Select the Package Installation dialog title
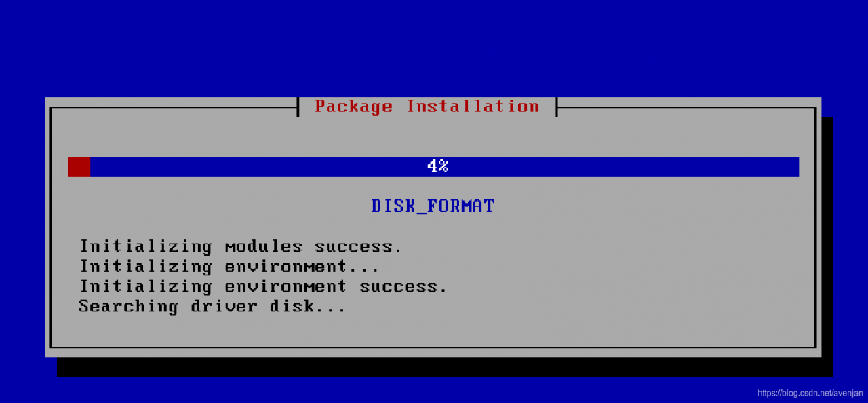Image resolution: width=868 pixels, height=403 pixels. (427, 107)
